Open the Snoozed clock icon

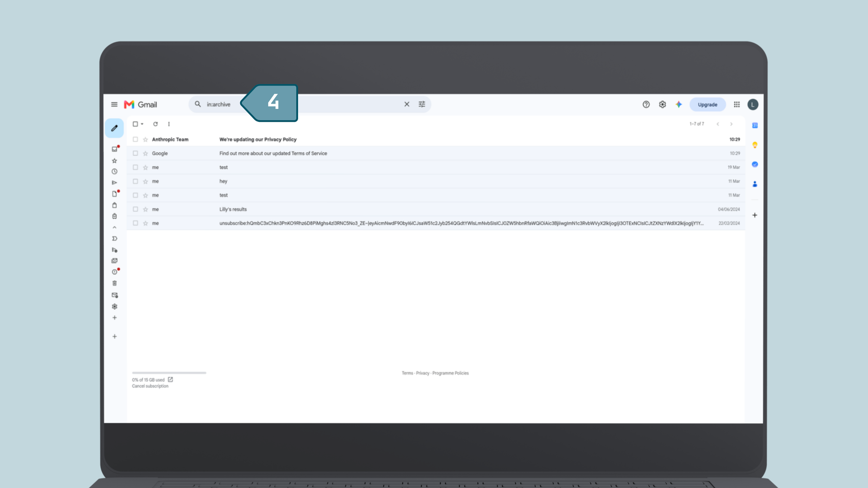(114, 171)
